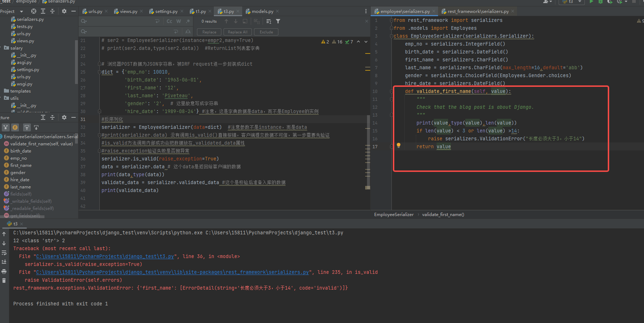This screenshot has width=644, height=323.
Task: Run the t3 configuration with green play
Action: click(591, 2)
